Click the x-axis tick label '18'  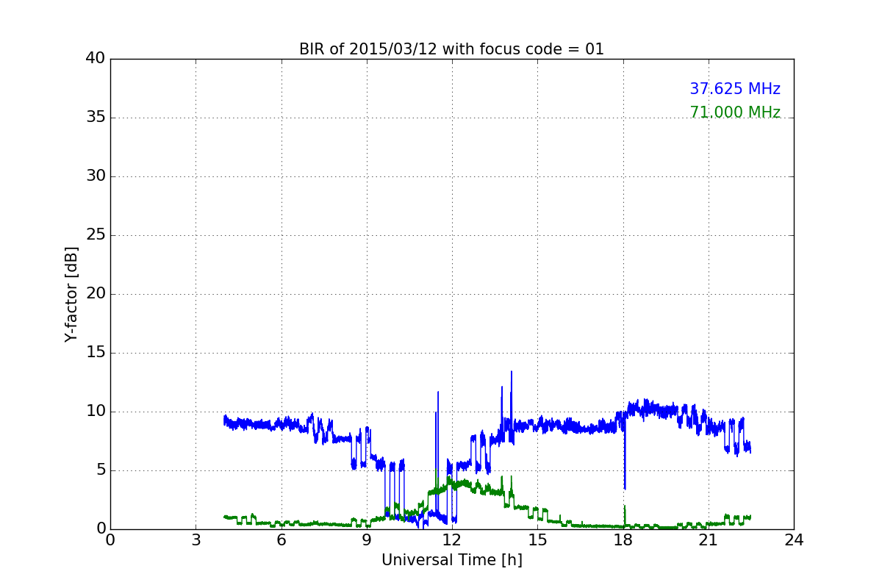pyautogui.click(x=623, y=540)
